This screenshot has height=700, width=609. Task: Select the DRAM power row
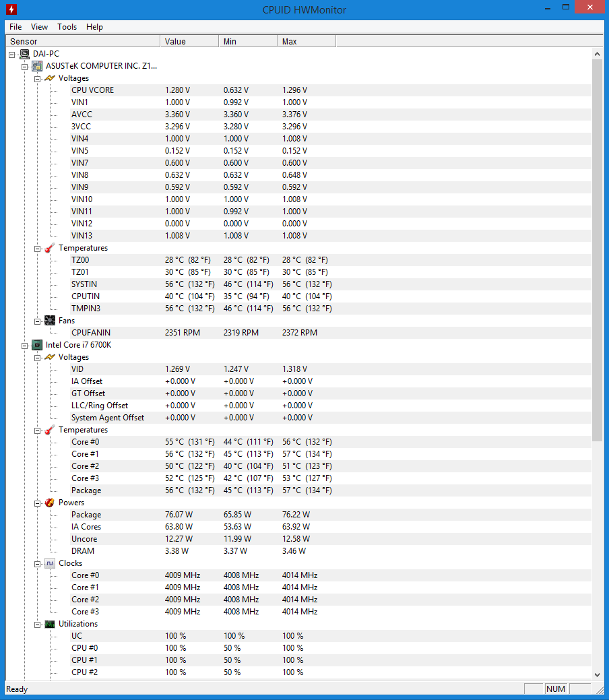(330, 551)
